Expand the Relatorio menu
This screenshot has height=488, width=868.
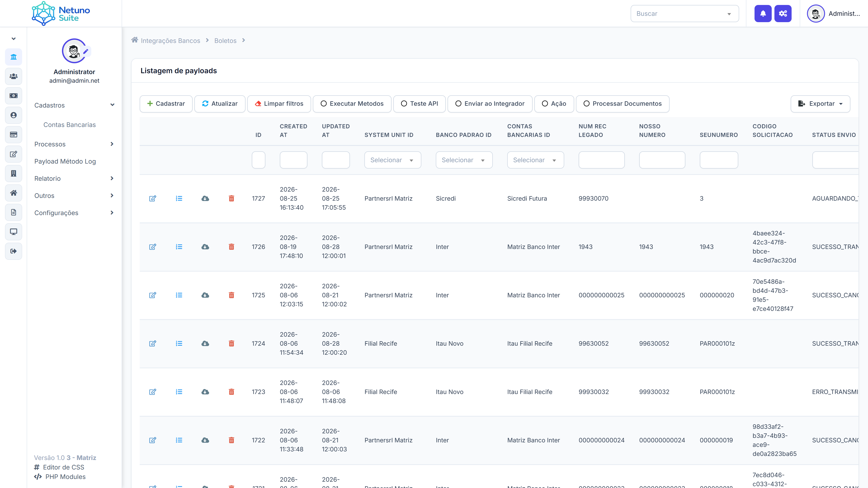(x=74, y=178)
